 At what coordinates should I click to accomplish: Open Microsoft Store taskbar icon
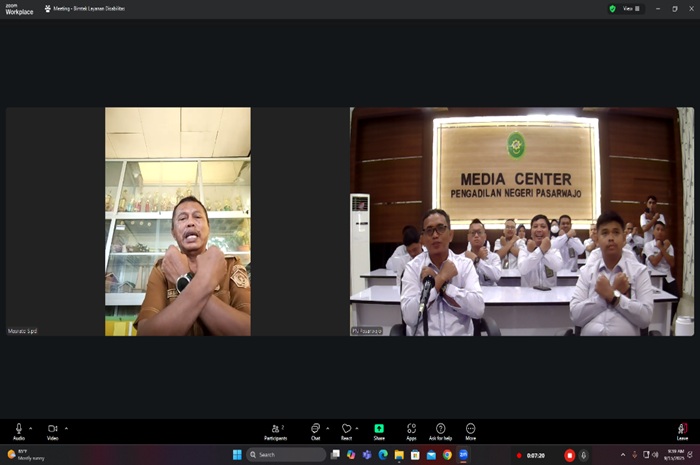[x=415, y=455]
